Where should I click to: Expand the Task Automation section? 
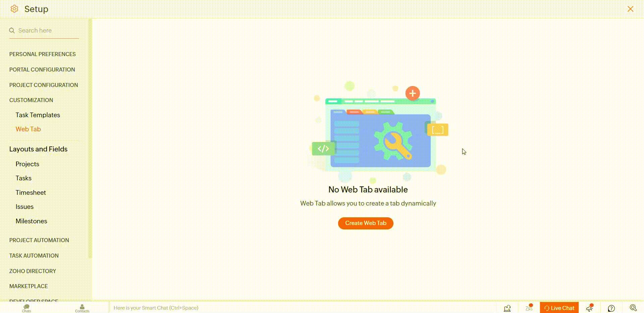coord(34,256)
